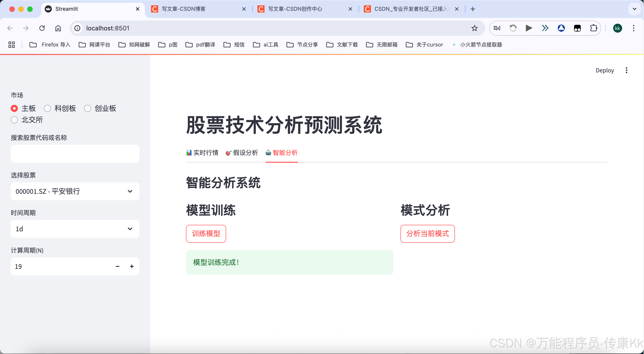Open the 文献下载 bookmark folder
644x354 pixels.
(x=342, y=45)
